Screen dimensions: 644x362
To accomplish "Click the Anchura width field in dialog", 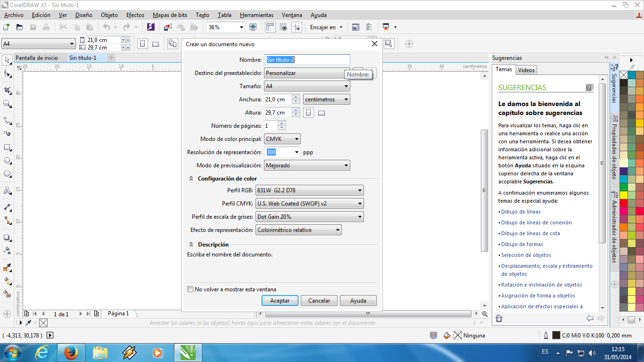I will [278, 99].
